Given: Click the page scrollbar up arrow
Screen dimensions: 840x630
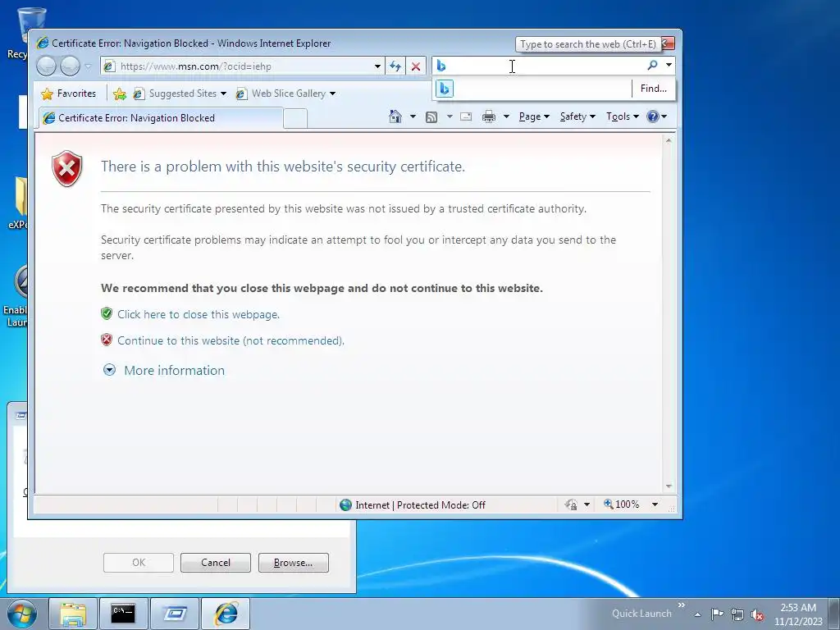Looking at the screenshot, I should pos(669,140).
